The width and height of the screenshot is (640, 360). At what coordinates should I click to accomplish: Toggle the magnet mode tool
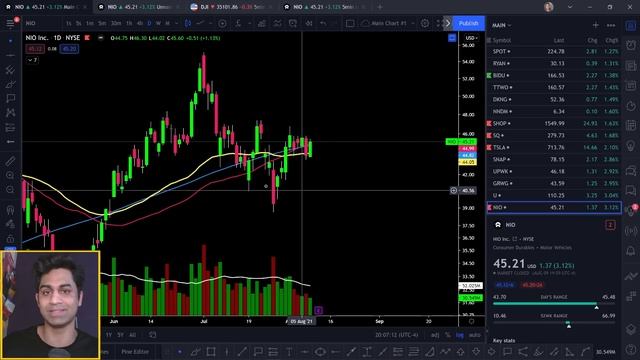point(10,210)
